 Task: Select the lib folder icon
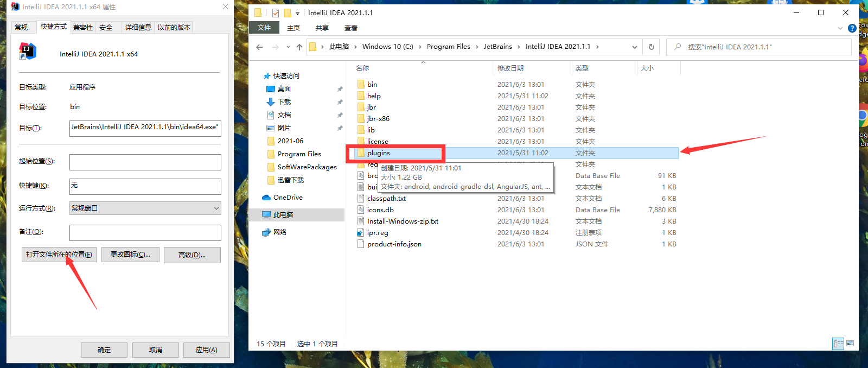point(361,130)
